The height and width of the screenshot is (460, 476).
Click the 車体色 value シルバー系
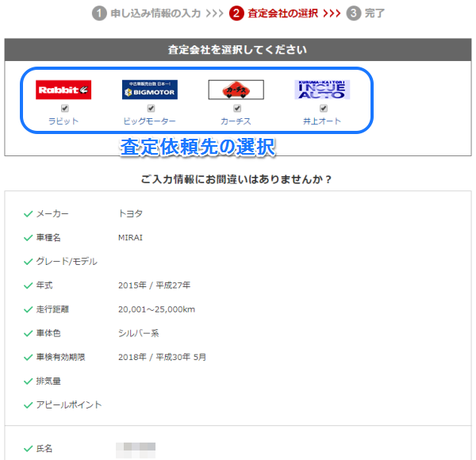pyautogui.click(x=138, y=333)
